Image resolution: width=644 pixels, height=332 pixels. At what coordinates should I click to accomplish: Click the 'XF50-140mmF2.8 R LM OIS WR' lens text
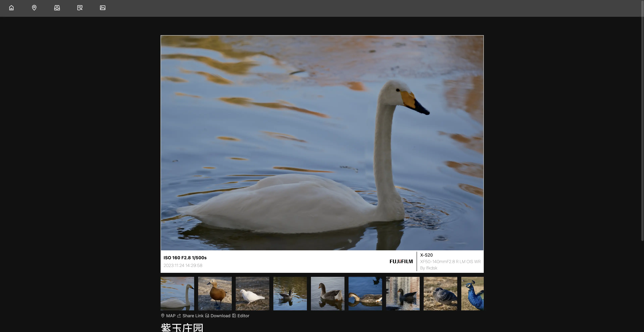450,262
